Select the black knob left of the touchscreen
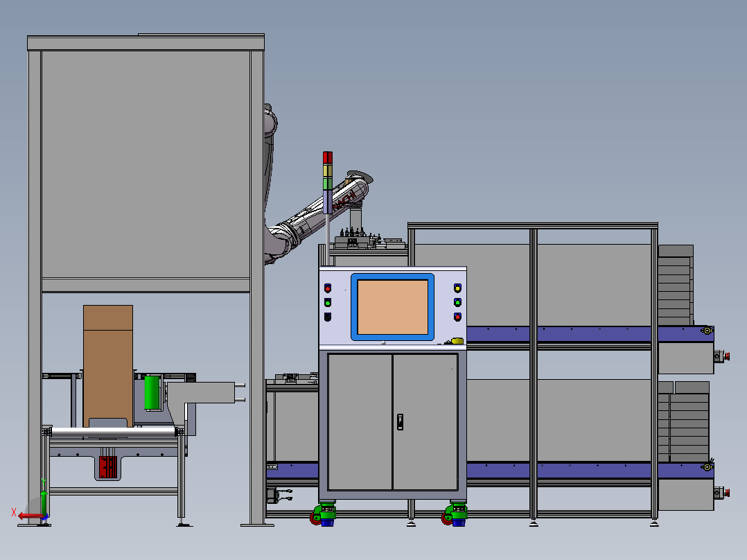Screen dimensions: 747x560 point(328,317)
